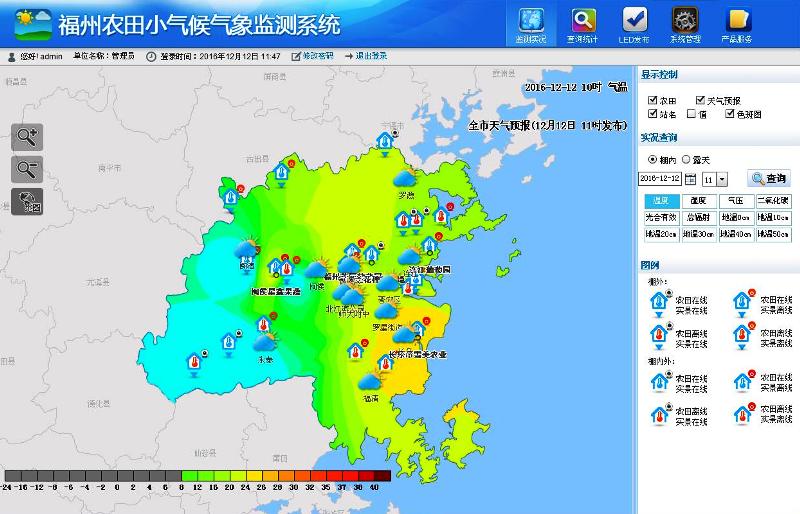This screenshot has height=514, width=800.
Task: Open the 查询统计 query statistics icon
Action: pos(582,23)
